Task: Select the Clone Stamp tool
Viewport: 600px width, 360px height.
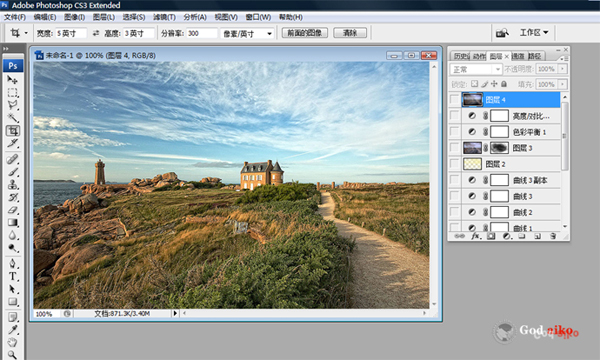Action: coord(13,184)
